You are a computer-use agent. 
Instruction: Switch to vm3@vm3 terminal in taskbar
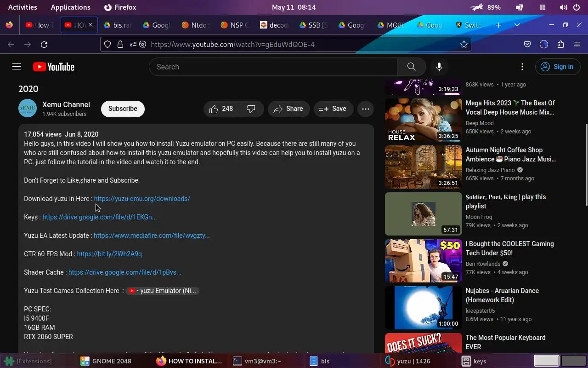pos(257,361)
